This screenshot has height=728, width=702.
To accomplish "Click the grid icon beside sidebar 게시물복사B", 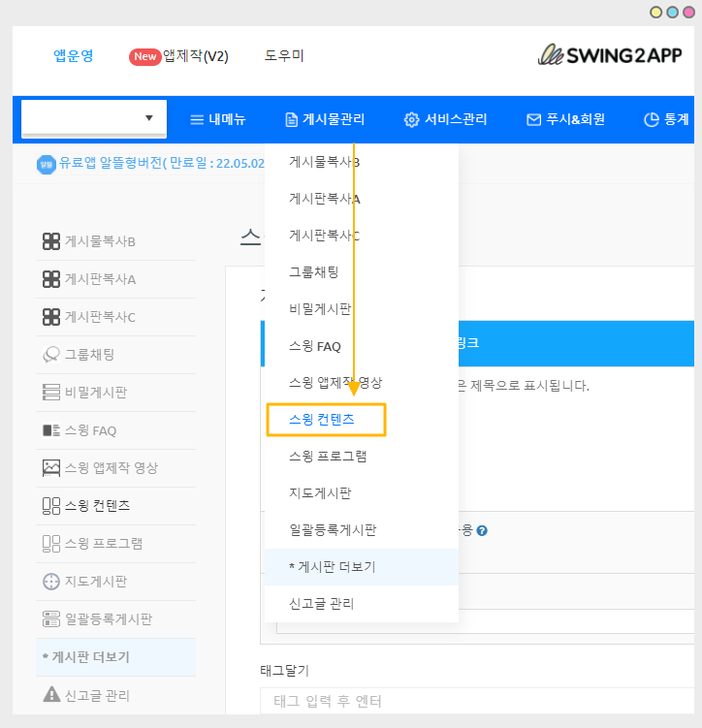I will pyautogui.click(x=51, y=241).
